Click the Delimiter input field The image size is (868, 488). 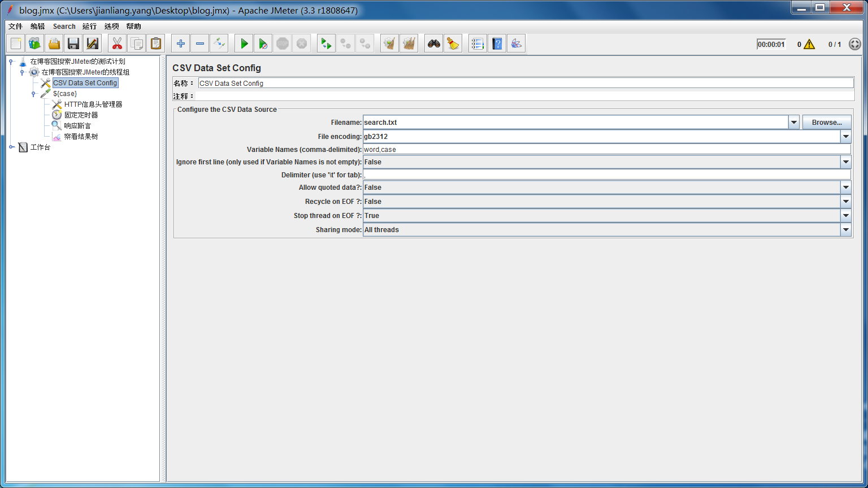pos(606,175)
